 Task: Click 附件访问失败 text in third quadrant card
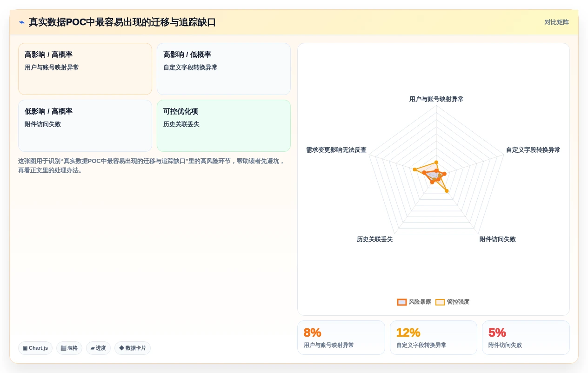coord(43,124)
